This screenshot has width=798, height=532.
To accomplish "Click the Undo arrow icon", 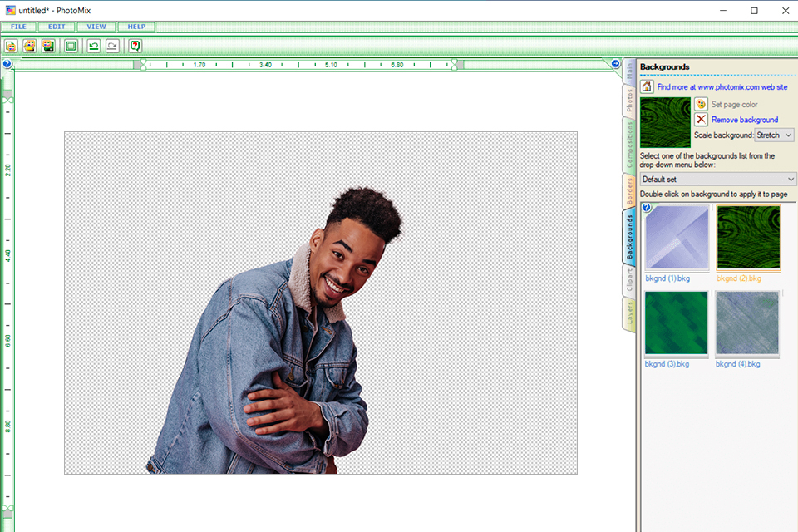I will [94, 47].
